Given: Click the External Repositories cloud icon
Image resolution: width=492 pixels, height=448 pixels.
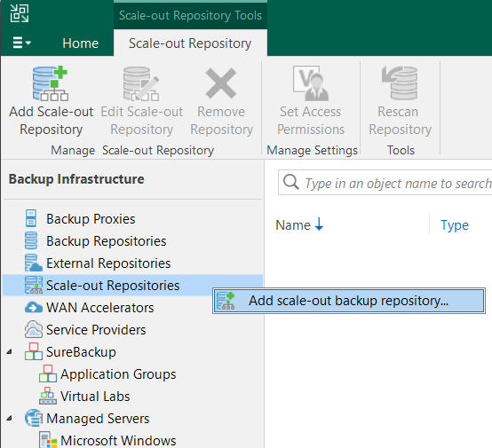Looking at the screenshot, I should pyautogui.click(x=33, y=263).
